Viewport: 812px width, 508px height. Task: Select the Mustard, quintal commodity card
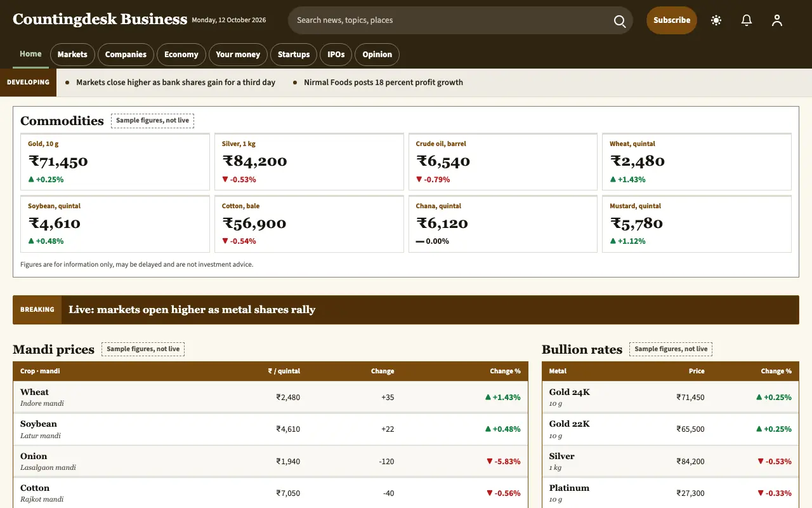[x=697, y=224]
